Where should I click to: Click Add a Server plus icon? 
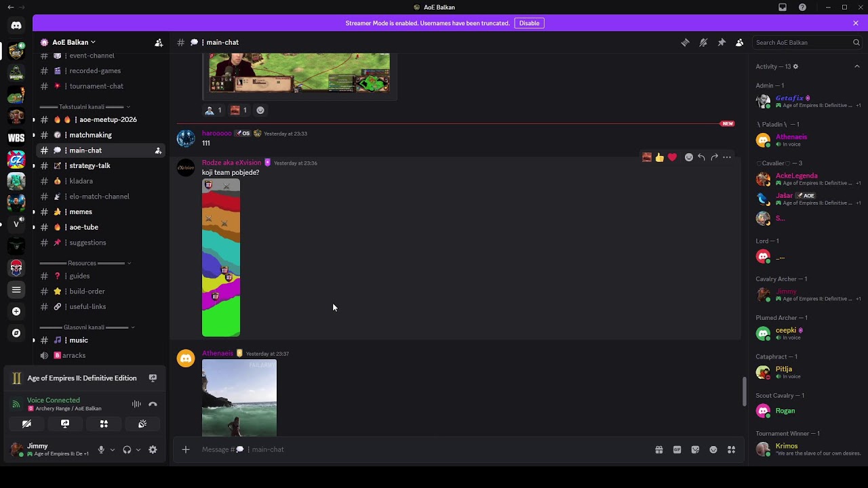[x=16, y=311]
